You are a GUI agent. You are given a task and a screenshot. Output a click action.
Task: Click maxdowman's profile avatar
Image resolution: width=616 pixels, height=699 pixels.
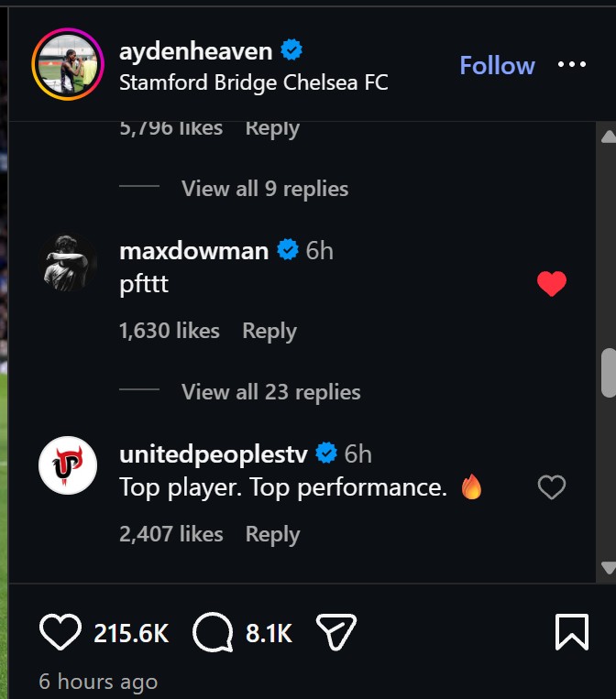click(67, 262)
